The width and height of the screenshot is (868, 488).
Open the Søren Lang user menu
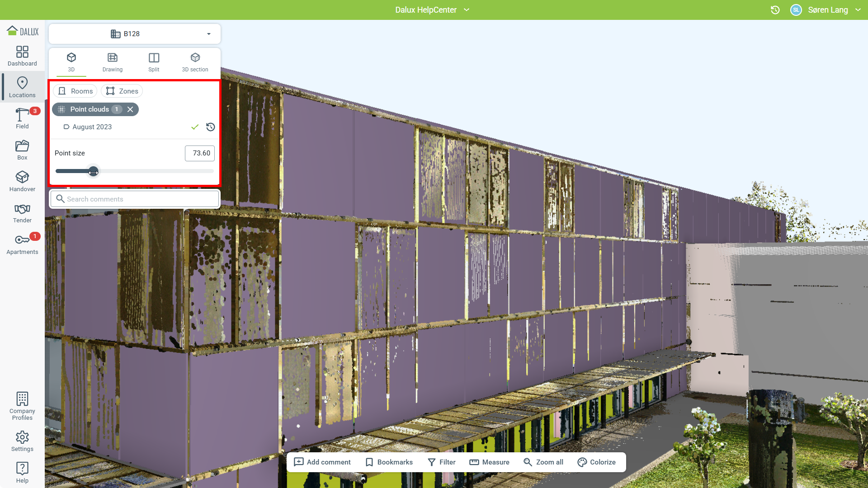[x=827, y=10]
